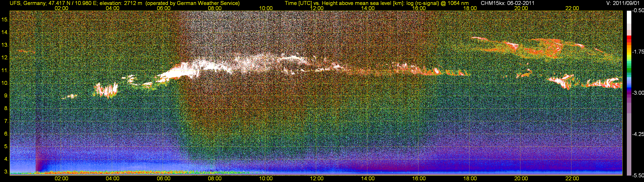644x182 pixels.
Task: Click the '9.' height axis label
Action: tap(6, 96)
